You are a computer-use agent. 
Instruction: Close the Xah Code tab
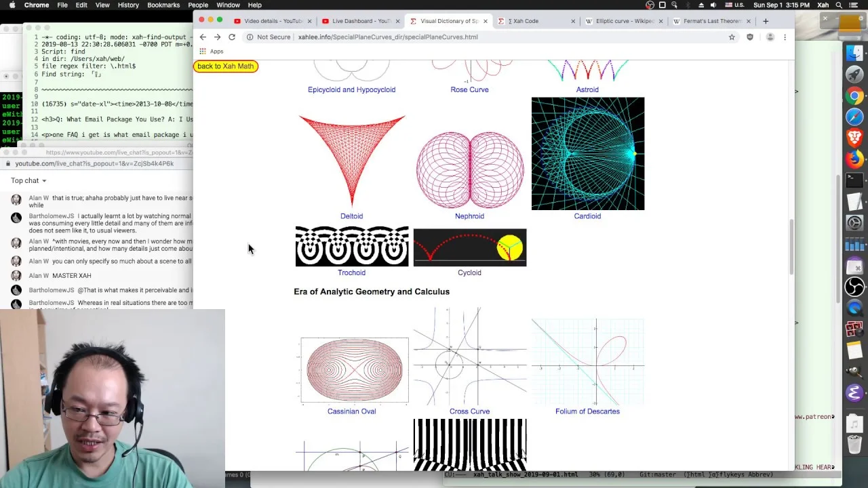(572, 21)
